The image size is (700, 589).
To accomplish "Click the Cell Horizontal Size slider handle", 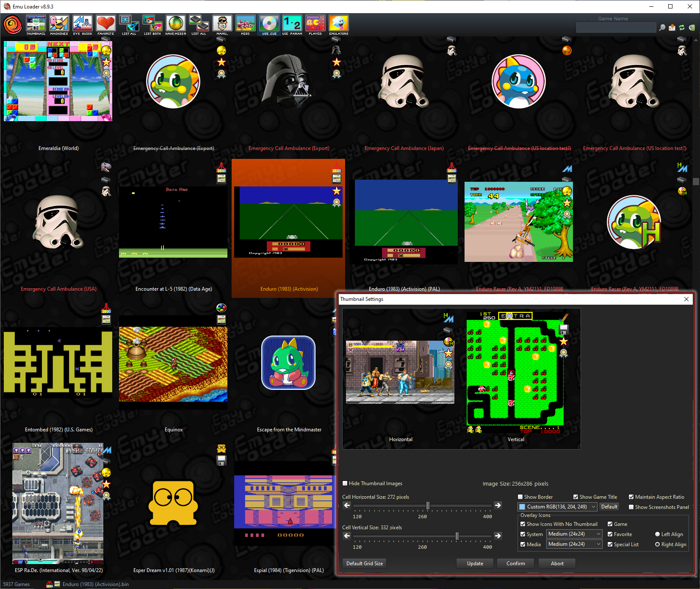I will [x=428, y=505].
